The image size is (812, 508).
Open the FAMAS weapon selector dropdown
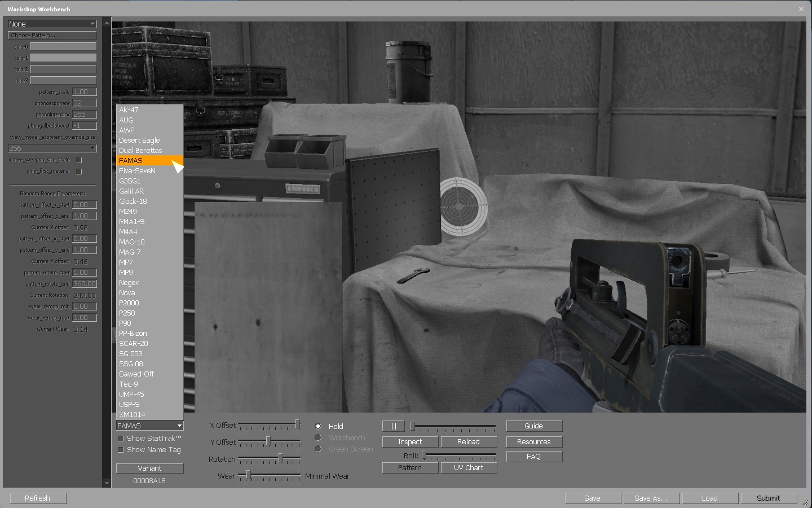[x=150, y=426]
